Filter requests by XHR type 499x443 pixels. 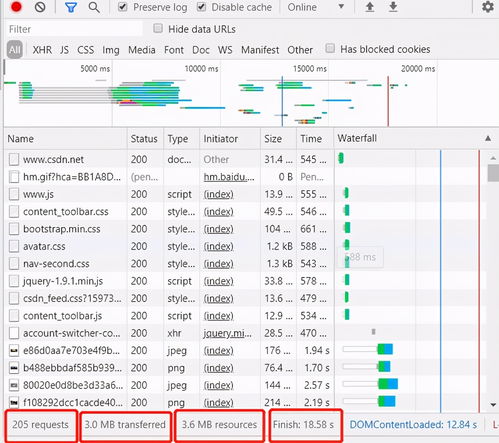tap(42, 50)
